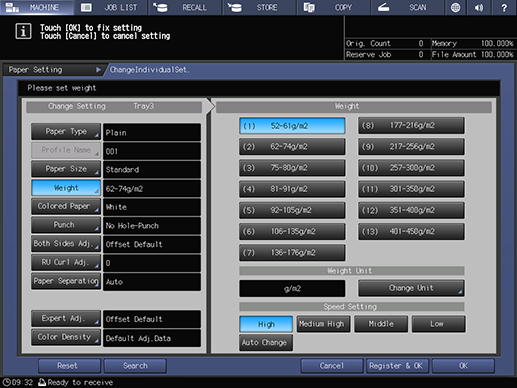Screen dimensions: 517x388
Task: Click the Standard paper size value
Action: click(152, 170)
